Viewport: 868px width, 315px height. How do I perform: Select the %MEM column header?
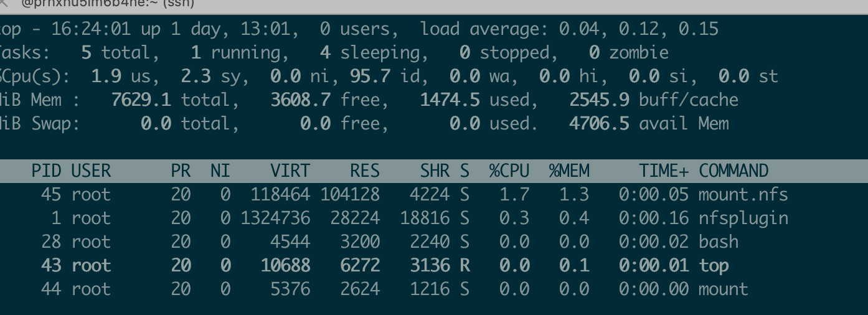click(568, 171)
